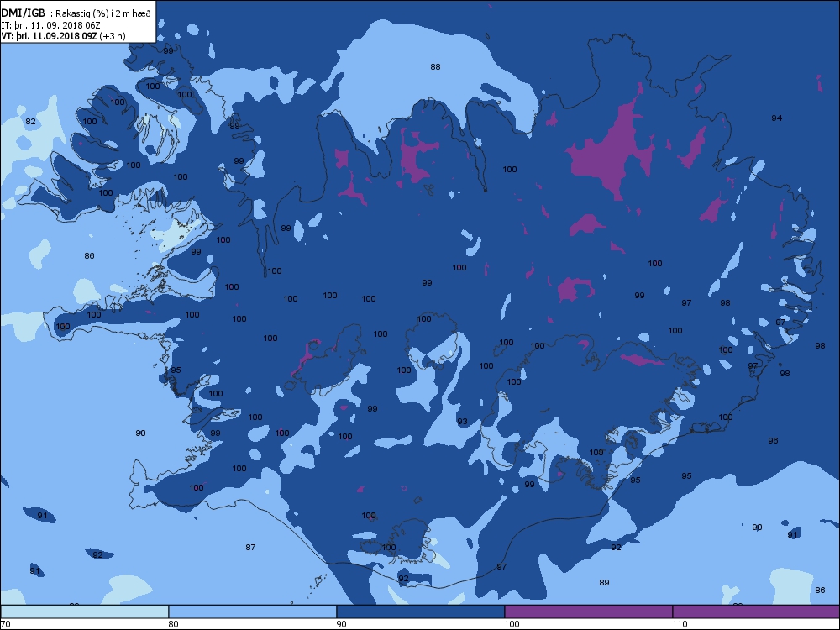Click the "VT: þri. 11.09.2018 09Z (+3 h)" line
Viewport: 840px width, 630px height.
[63, 36]
